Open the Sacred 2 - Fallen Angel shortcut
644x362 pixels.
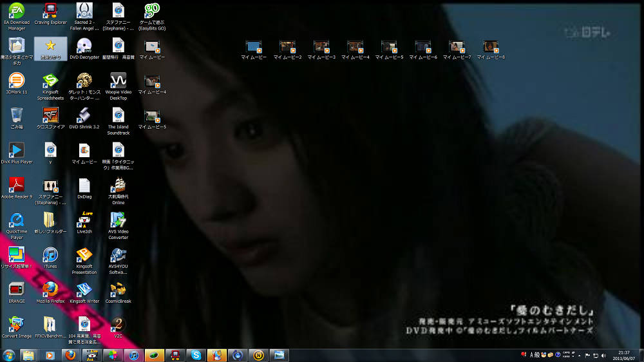click(x=84, y=17)
